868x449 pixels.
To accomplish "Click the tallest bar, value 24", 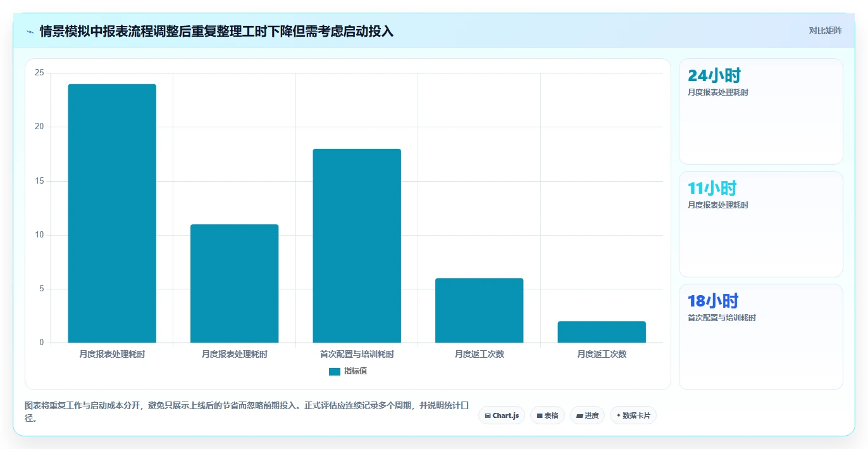I will tap(112, 213).
